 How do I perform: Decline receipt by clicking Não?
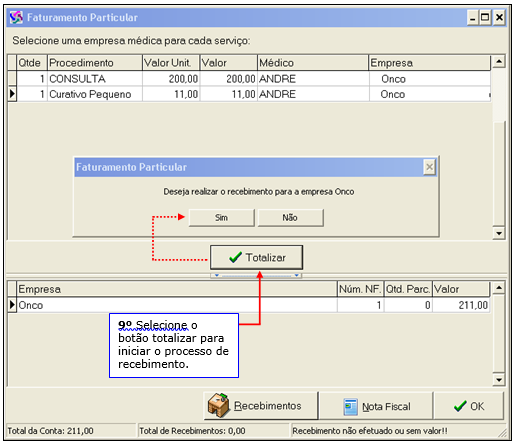(x=290, y=218)
